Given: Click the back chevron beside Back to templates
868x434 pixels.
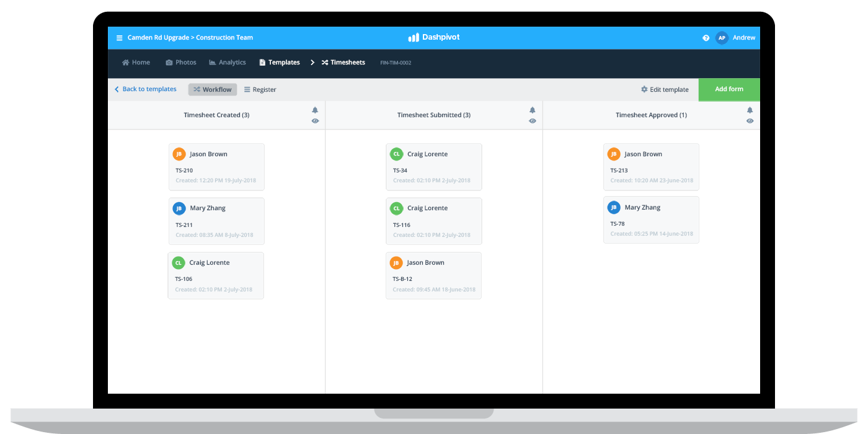Looking at the screenshot, I should tap(116, 89).
